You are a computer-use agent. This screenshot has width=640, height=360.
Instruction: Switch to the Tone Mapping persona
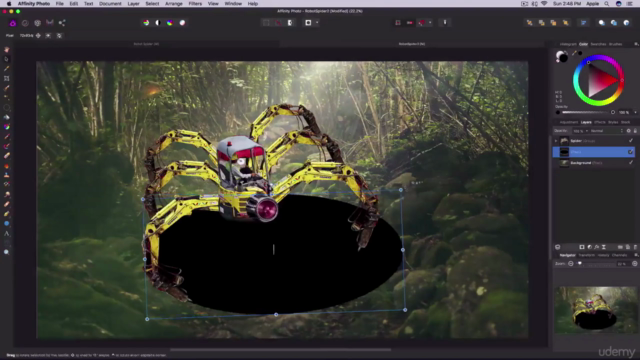click(50, 23)
